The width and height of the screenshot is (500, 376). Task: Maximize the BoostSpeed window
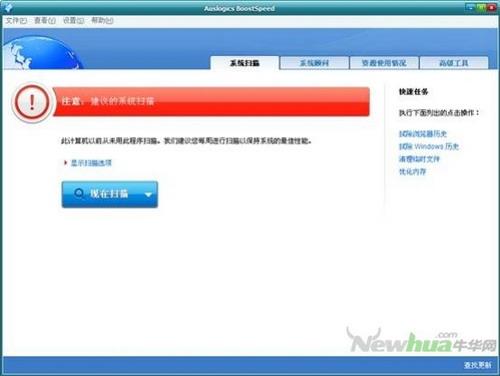tap(481, 7)
